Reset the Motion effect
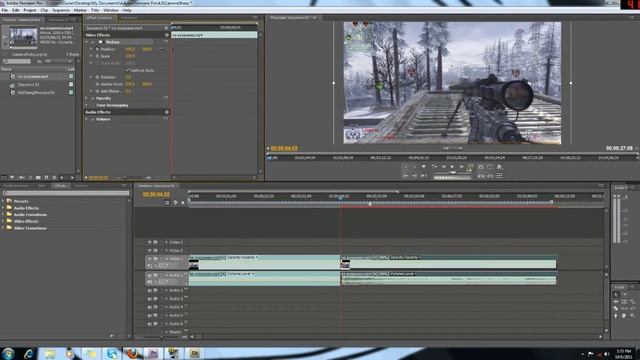The height and width of the screenshot is (360, 640). coord(166,42)
